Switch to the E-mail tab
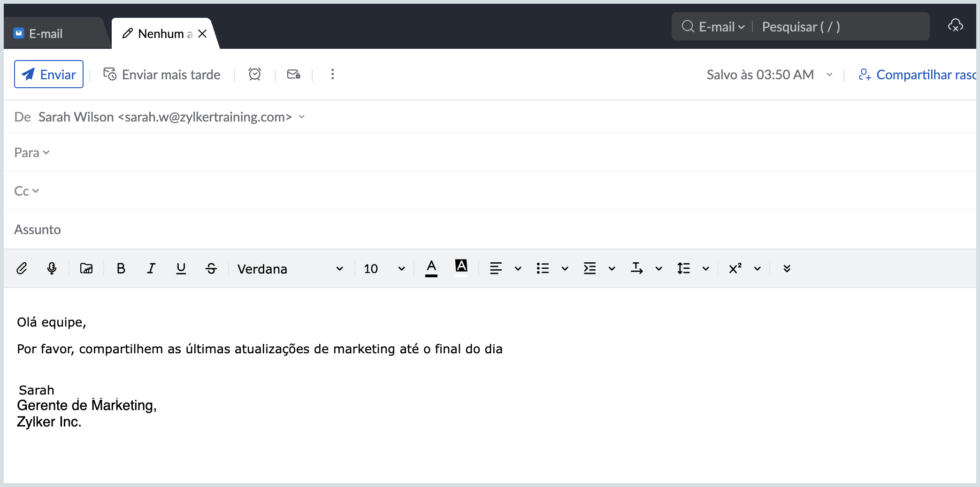Image resolution: width=980 pixels, height=487 pixels. (x=46, y=34)
